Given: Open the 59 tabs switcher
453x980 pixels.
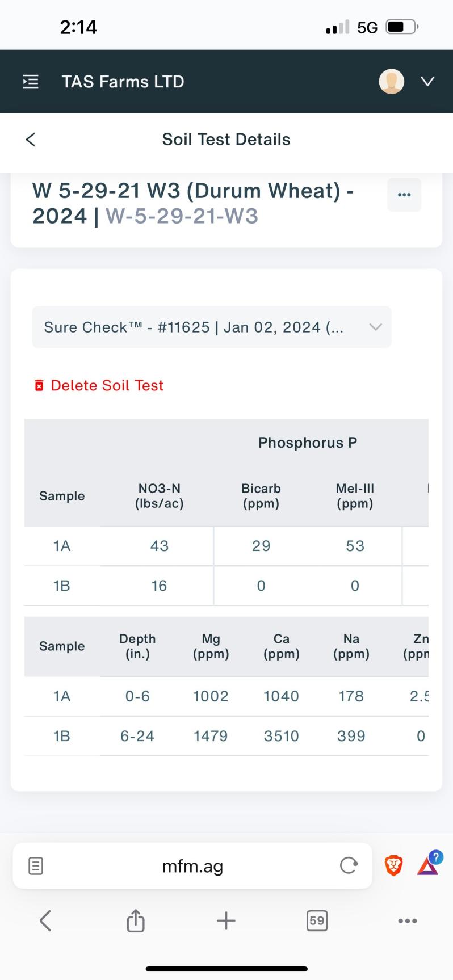Looking at the screenshot, I should pyautogui.click(x=317, y=920).
